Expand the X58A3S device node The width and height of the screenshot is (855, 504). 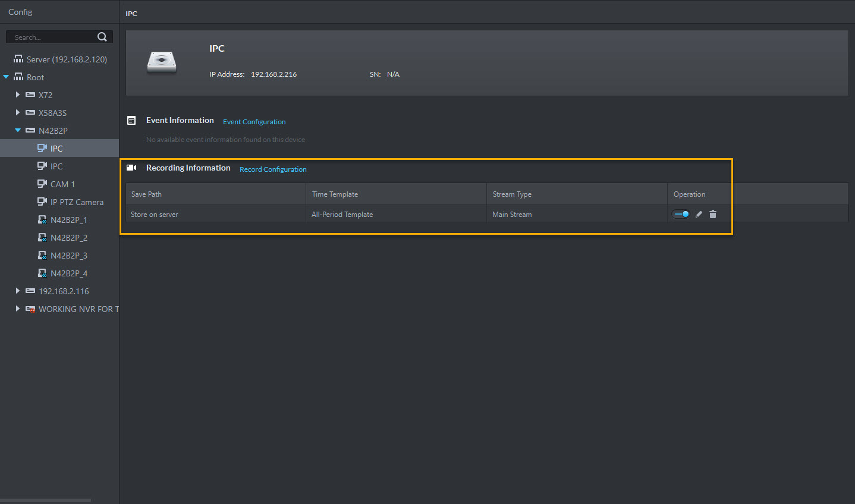[x=18, y=113]
